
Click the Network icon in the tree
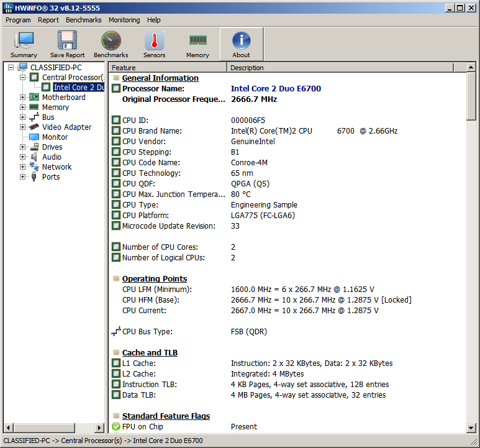point(34,167)
